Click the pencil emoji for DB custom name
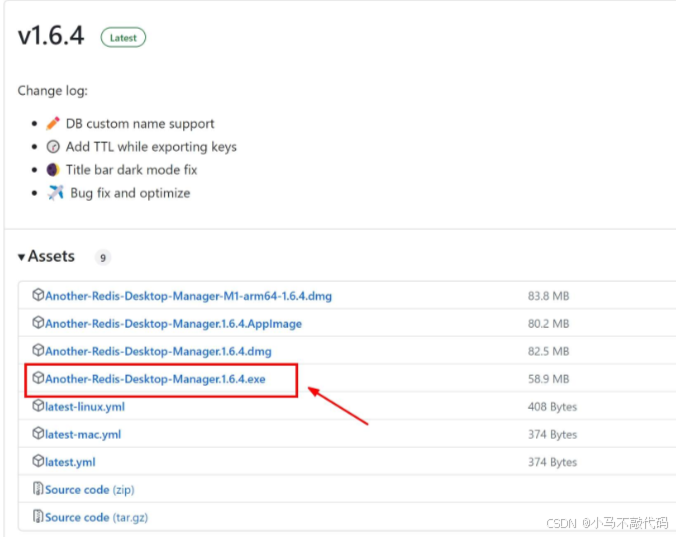The image size is (676, 537). click(53, 123)
